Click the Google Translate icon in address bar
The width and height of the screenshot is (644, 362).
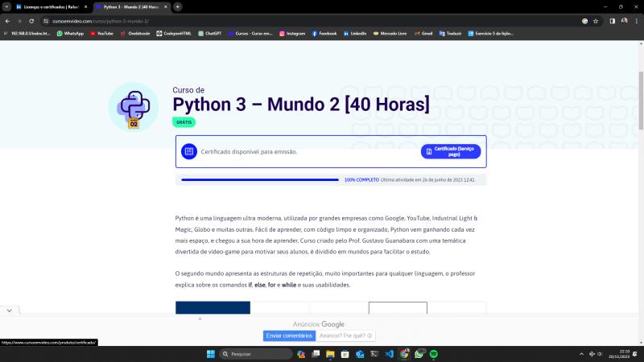tap(584, 21)
